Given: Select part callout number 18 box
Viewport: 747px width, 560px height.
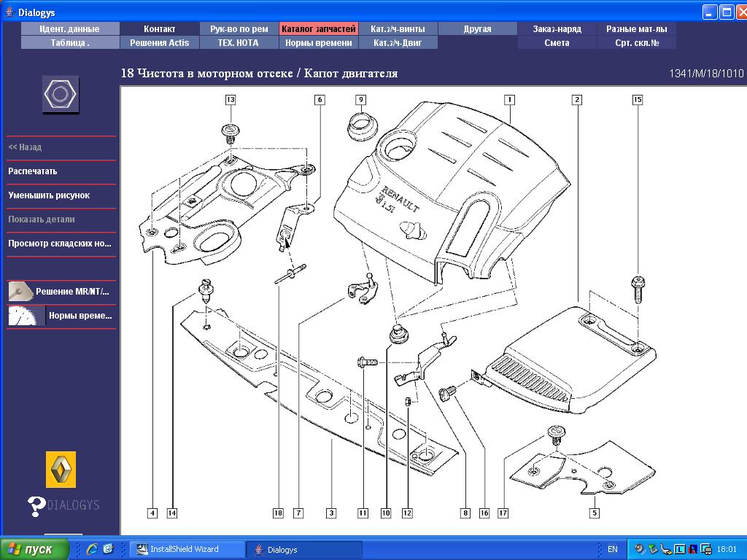Looking at the screenshot, I should pyautogui.click(x=278, y=513).
